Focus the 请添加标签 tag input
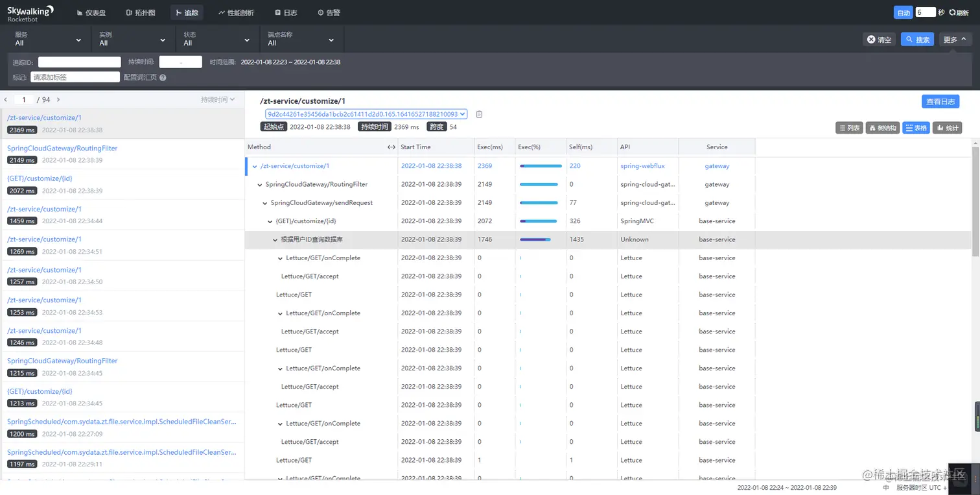 (x=75, y=77)
